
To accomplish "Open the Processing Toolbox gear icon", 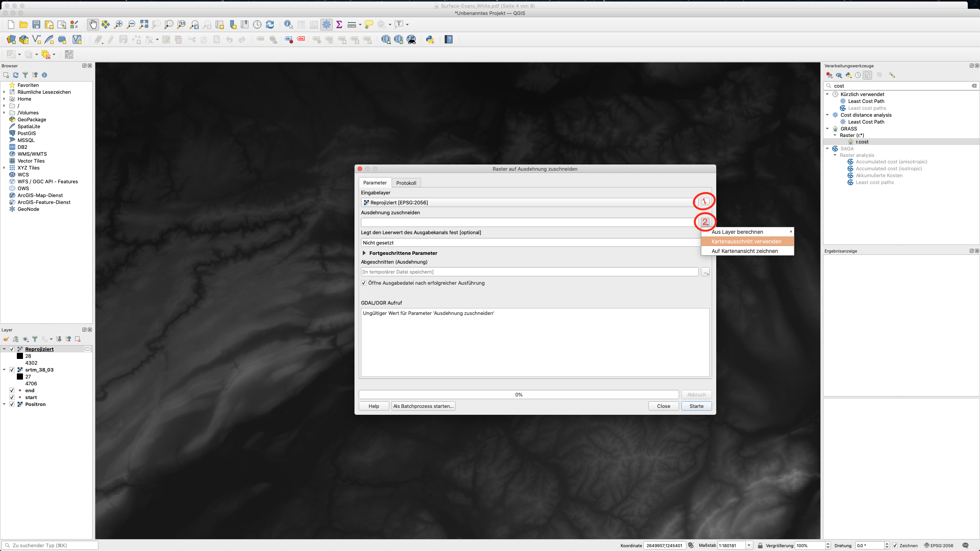I will coord(327,24).
